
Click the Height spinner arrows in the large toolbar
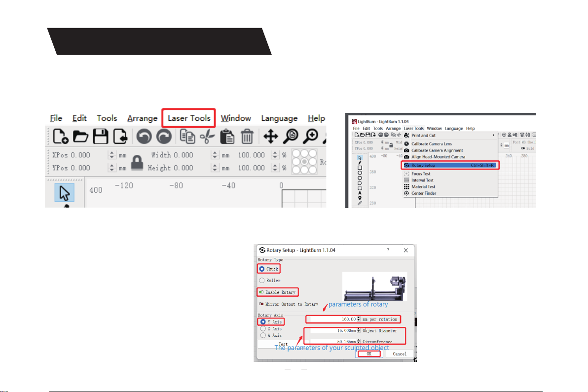pyautogui.click(x=215, y=168)
